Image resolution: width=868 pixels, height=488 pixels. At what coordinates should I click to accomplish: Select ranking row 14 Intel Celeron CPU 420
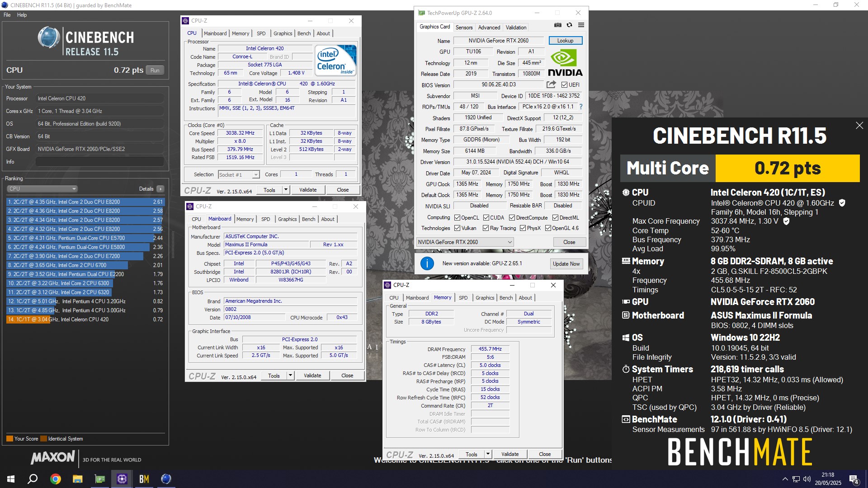(85, 319)
